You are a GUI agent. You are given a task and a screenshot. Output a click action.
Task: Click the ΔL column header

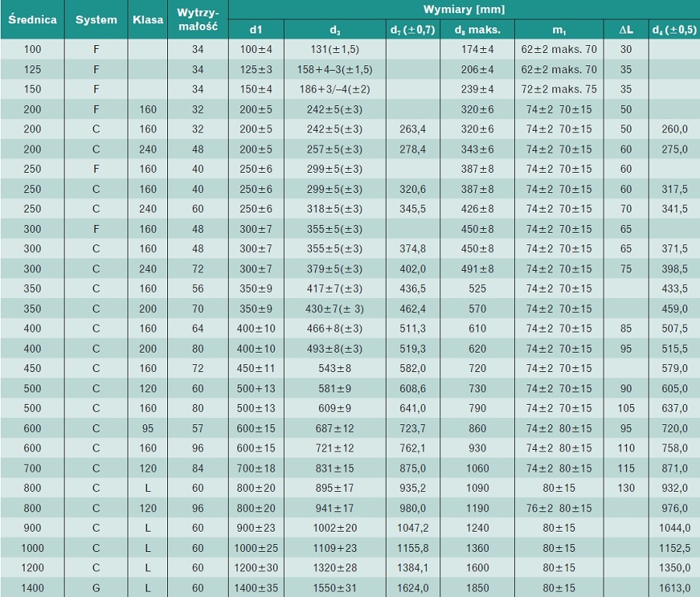[x=626, y=30]
